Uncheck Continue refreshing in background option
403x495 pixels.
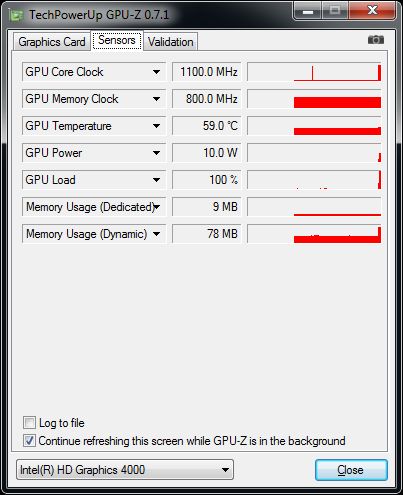(x=29, y=440)
